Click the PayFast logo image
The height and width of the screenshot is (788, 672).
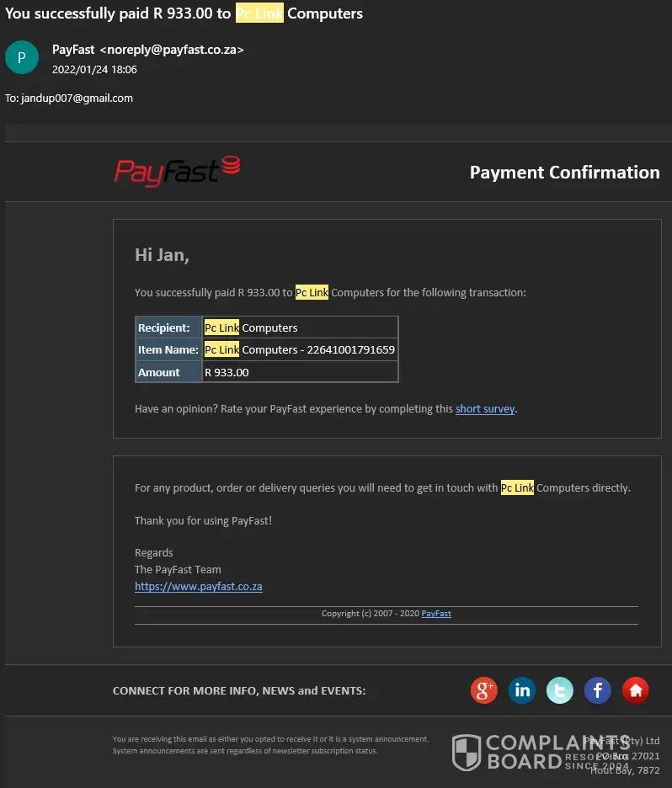pyautogui.click(x=178, y=172)
